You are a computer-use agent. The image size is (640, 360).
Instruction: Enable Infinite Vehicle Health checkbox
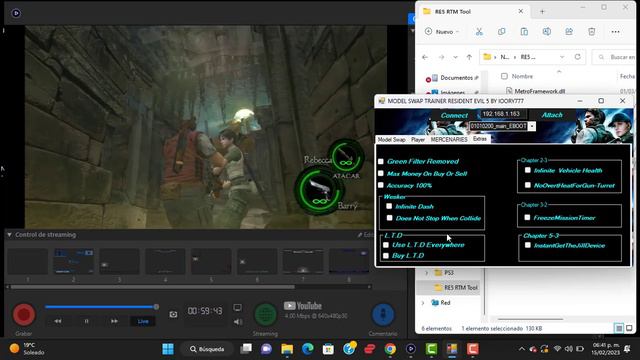(x=528, y=170)
